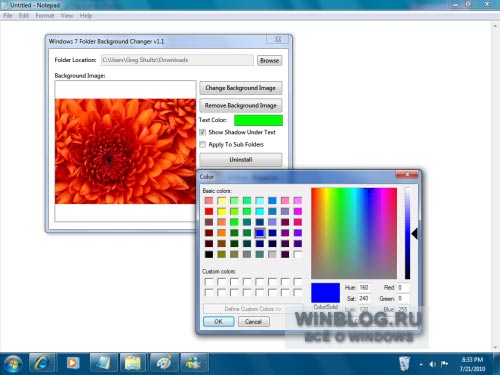500x375 pixels.
Task: Cancel the Color dialog
Action: [253, 322]
